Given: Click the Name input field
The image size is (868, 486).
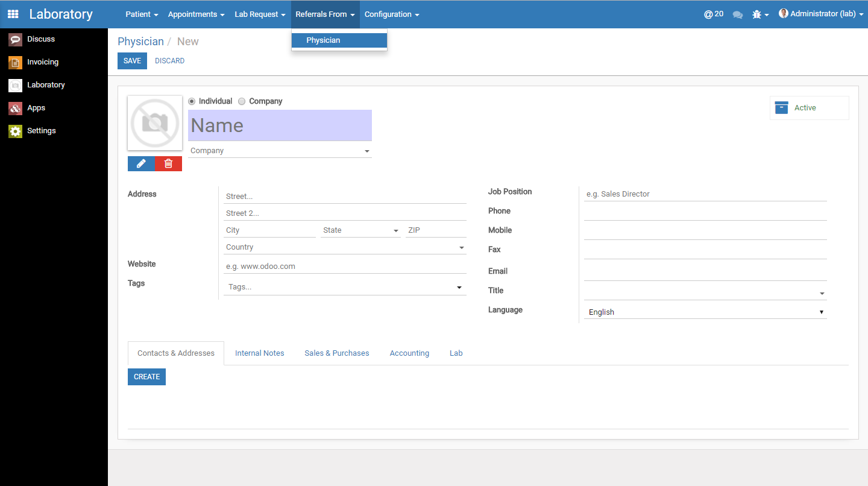Looking at the screenshot, I should click(x=280, y=125).
